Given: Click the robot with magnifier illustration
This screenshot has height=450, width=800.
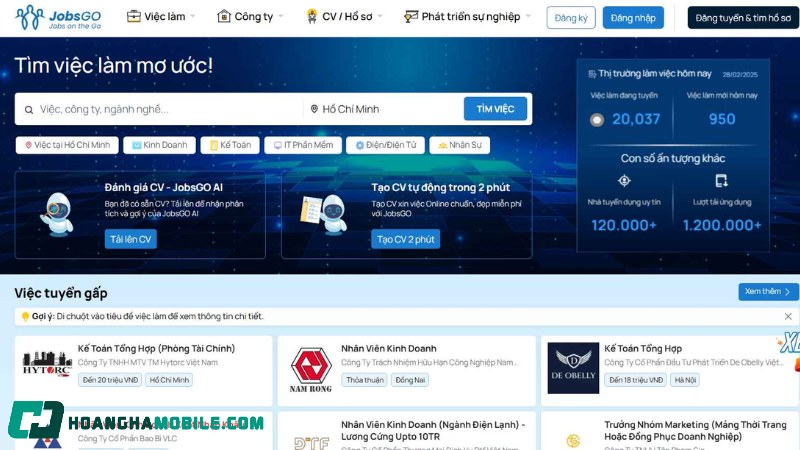Looking at the screenshot, I should (x=57, y=214).
